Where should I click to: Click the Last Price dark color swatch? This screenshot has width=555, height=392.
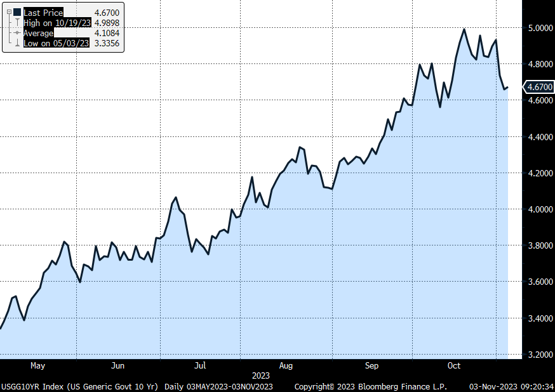[17, 13]
